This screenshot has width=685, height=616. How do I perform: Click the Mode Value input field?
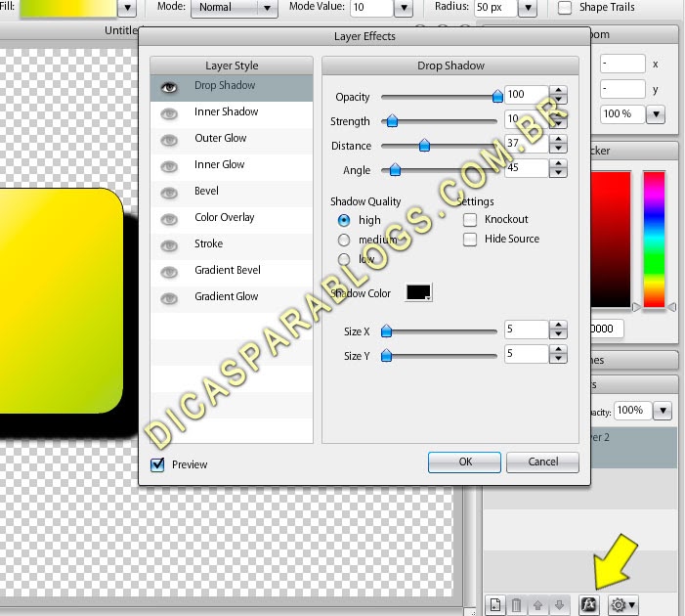tap(371, 8)
